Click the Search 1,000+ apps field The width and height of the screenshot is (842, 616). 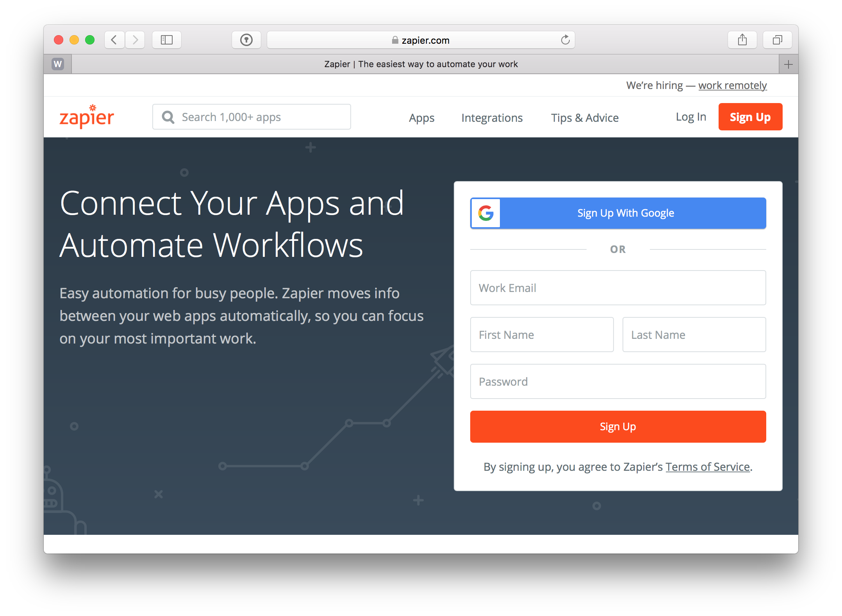click(252, 117)
